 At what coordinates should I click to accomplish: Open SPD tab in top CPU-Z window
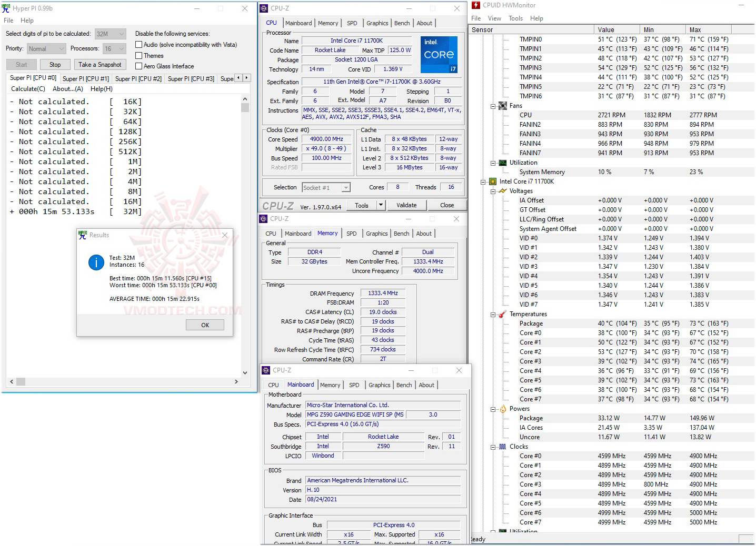coord(352,23)
